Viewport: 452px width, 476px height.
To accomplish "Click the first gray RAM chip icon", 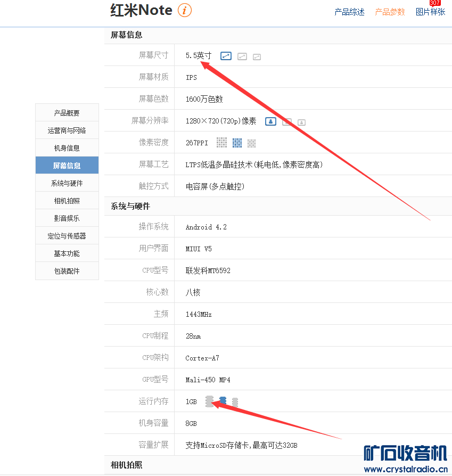I will 209,401.
